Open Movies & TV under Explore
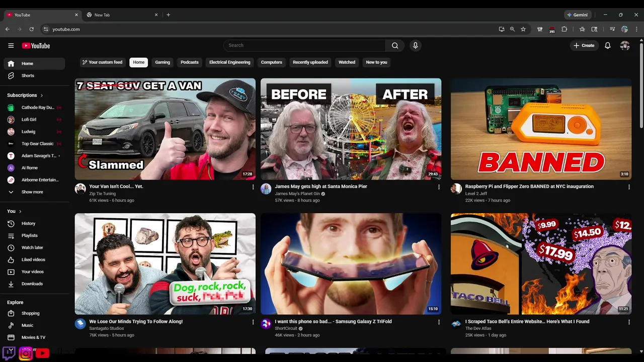644x362 pixels. tap(34, 337)
